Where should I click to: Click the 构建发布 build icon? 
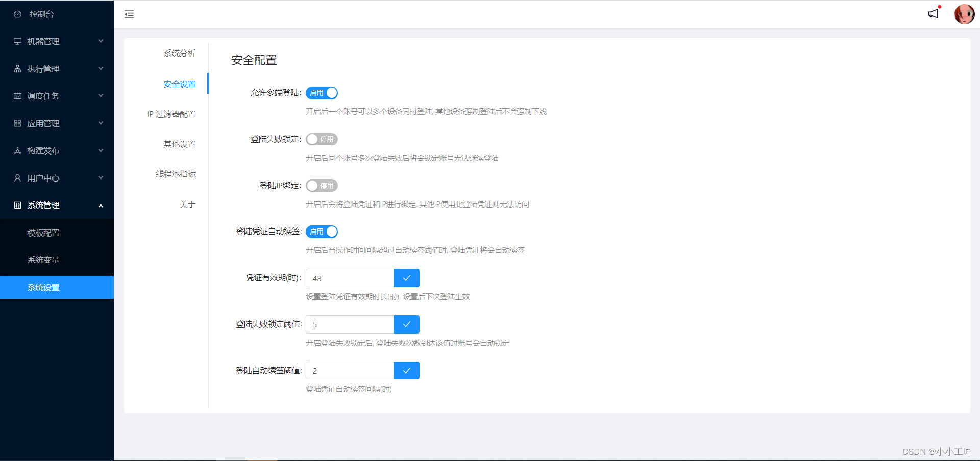pos(17,150)
